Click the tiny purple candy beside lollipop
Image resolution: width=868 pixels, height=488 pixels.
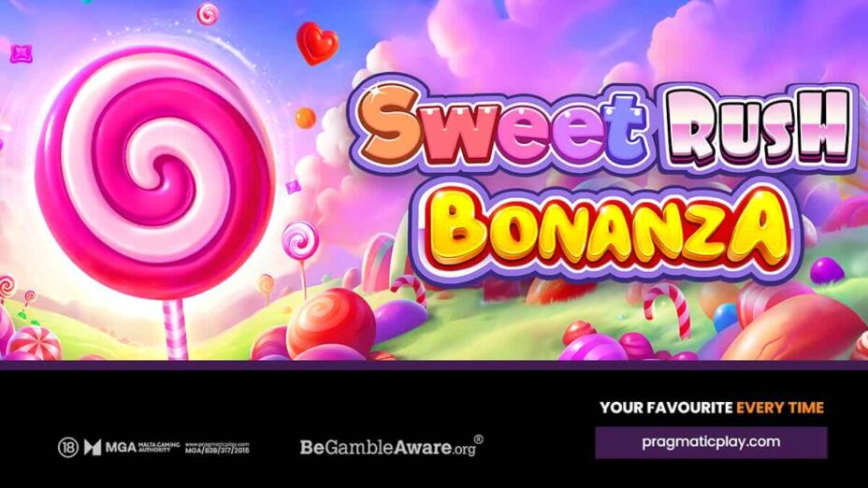[x=294, y=185]
